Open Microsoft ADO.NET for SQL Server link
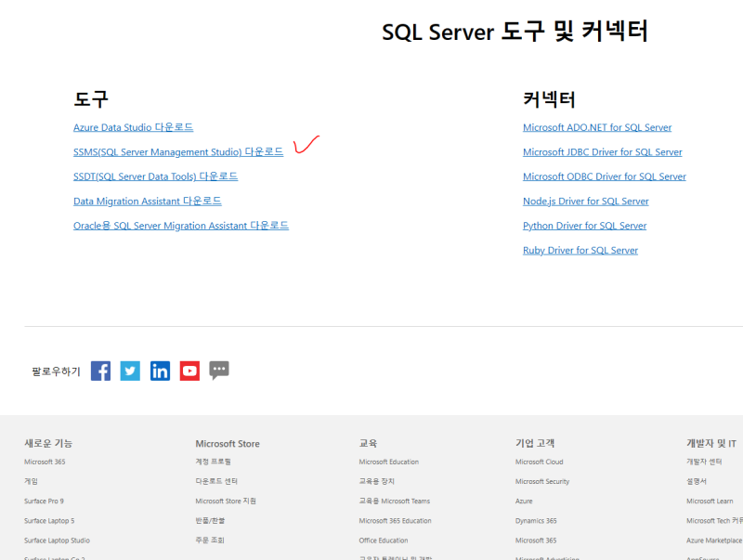Viewport: 743px width, 560px height. (x=597, y=127)
